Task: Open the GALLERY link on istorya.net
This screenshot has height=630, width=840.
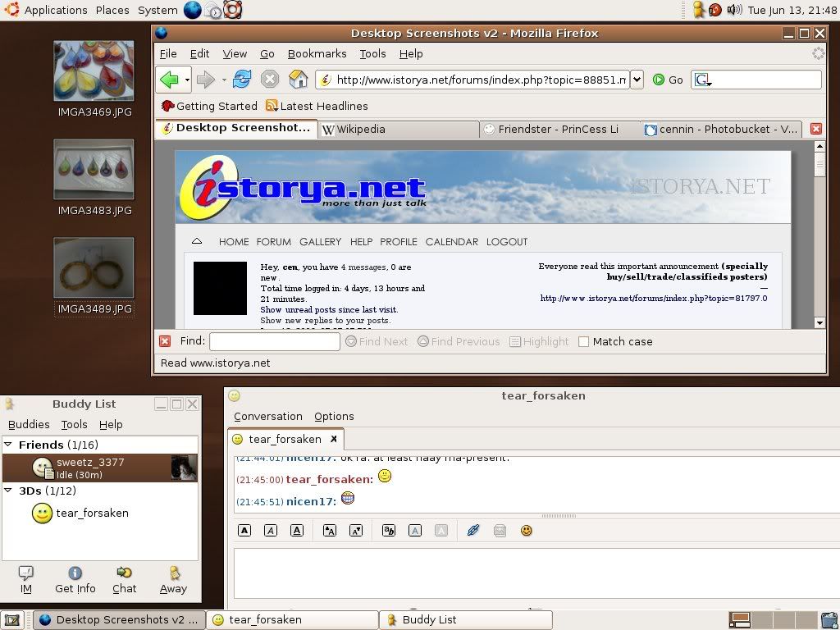Action: pyautogui.click(x=320, y=241)
